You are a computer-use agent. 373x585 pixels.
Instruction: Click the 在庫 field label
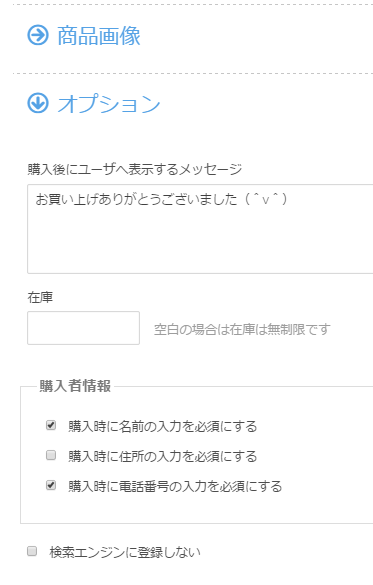pos(40,297)
